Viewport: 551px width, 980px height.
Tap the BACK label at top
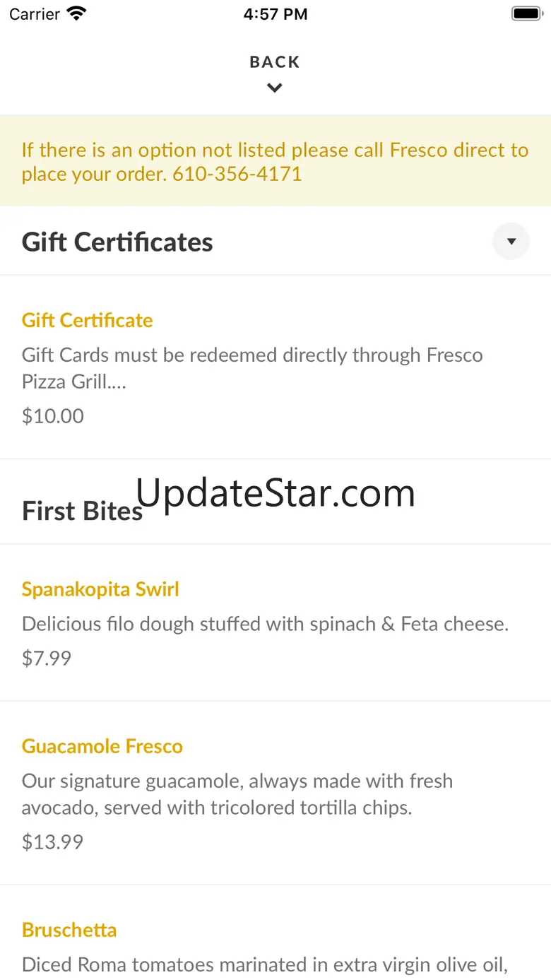275,62
